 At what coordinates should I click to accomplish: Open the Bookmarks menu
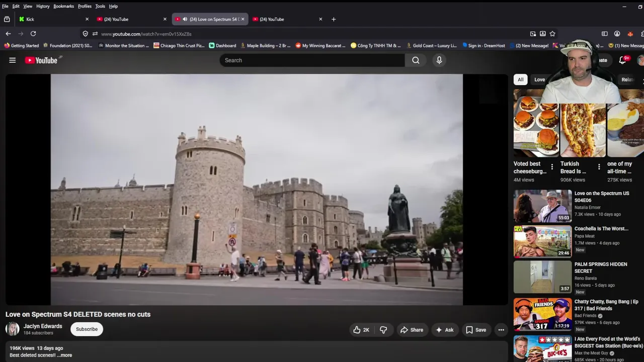(64, 6)
